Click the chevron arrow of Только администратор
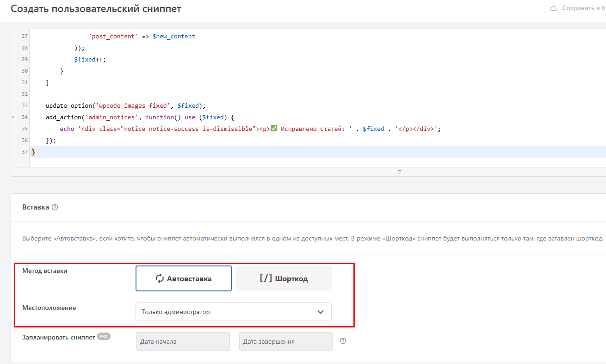The width and height of the screenshot is (606, 364). pos(321,312)
